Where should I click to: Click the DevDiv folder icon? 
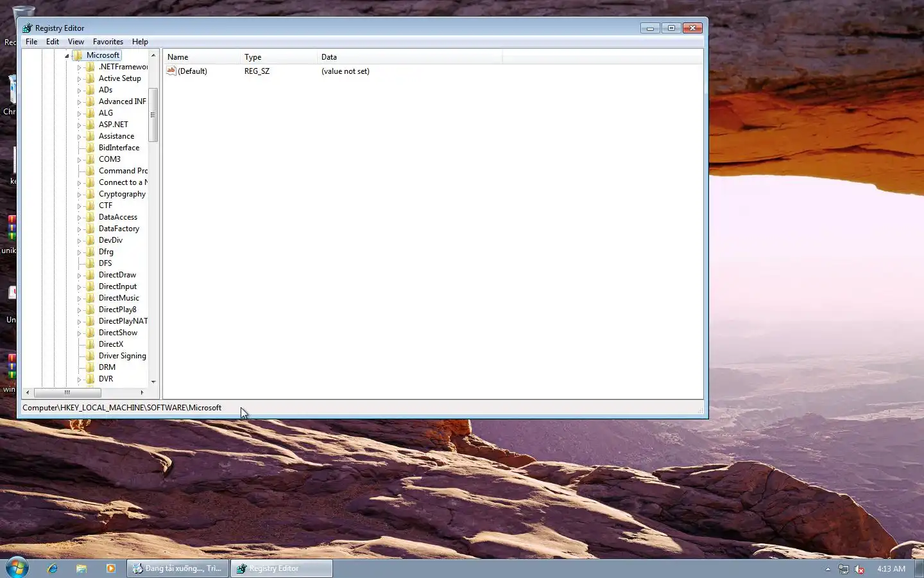90,240
